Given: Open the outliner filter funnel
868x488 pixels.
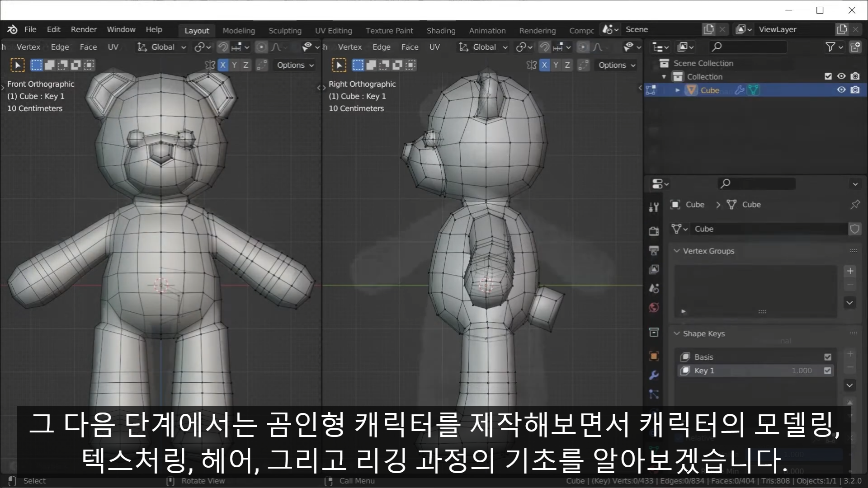Looking at the screenshot, I should 830,47.
